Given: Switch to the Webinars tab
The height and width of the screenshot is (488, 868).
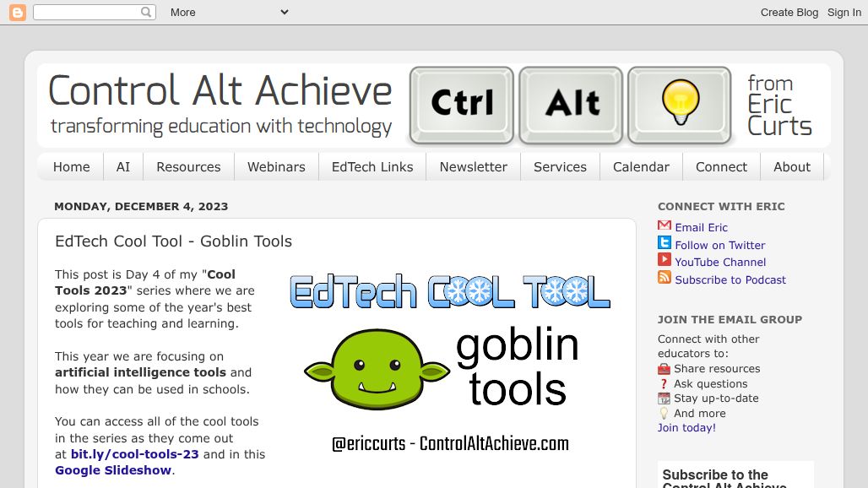Looking at the screenshot, I should 276,166.
